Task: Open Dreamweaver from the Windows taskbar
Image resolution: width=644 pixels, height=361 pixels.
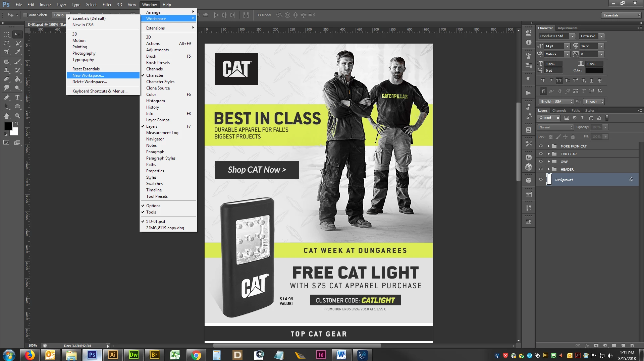Action: point(134,355)
